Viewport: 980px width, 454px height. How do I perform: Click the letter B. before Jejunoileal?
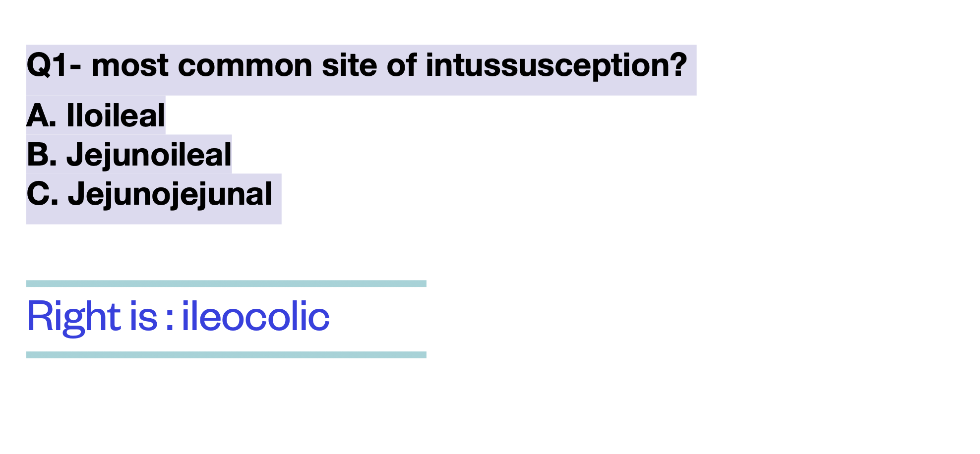[42, 155]
